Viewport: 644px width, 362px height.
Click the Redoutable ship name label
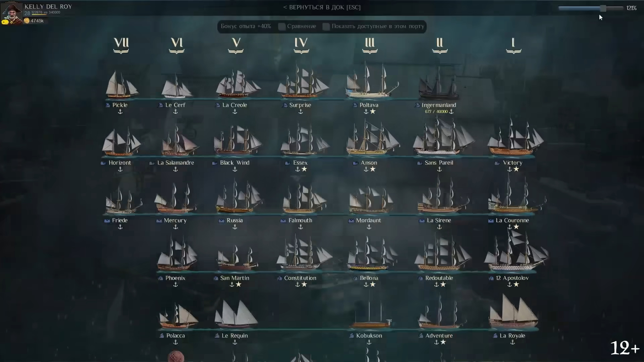click(x=439, y=278)
